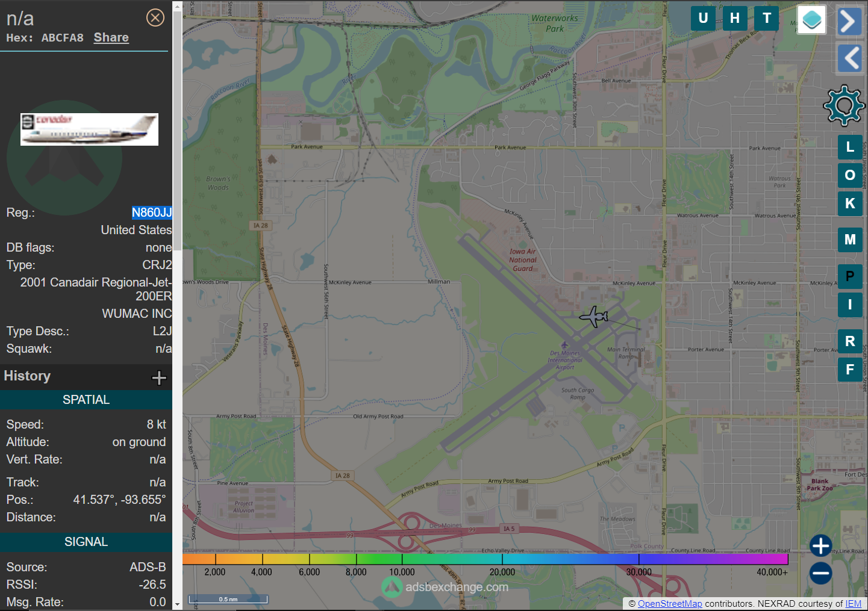Toggle the T map button
This screenshot has width=868, height=611.
pyautogui.click(x=767, y=18)
